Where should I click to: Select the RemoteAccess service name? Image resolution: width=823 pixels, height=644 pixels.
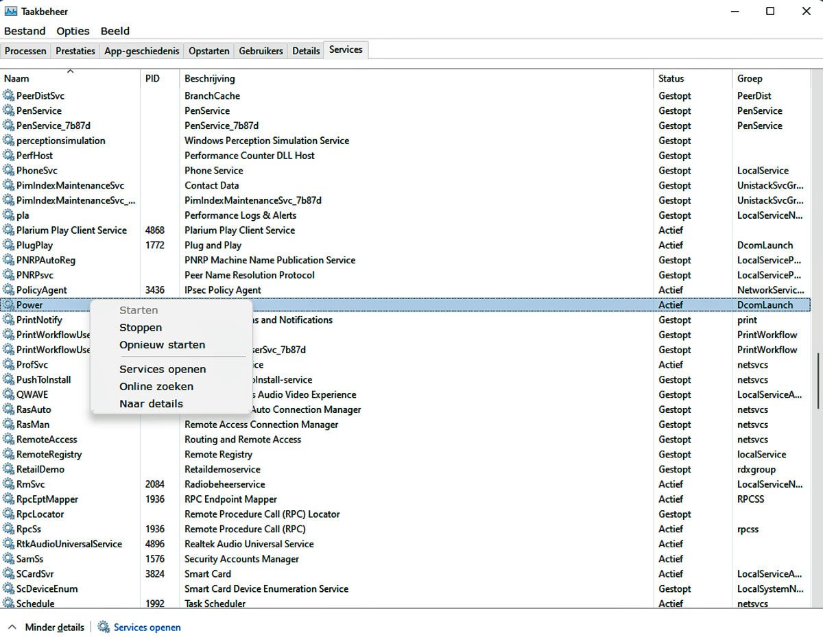click(47, 440)
